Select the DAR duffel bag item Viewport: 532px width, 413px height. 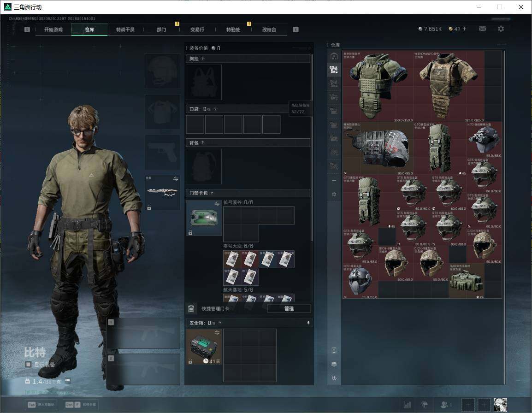click(x=467, y=281)
